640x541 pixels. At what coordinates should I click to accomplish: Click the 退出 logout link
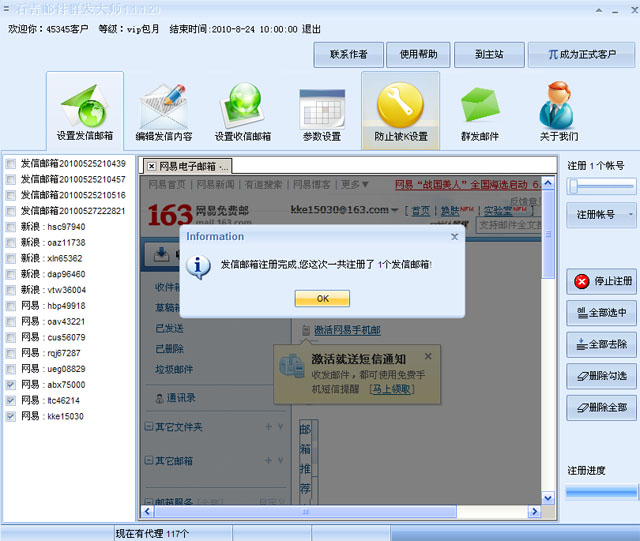tap(311, 29)
